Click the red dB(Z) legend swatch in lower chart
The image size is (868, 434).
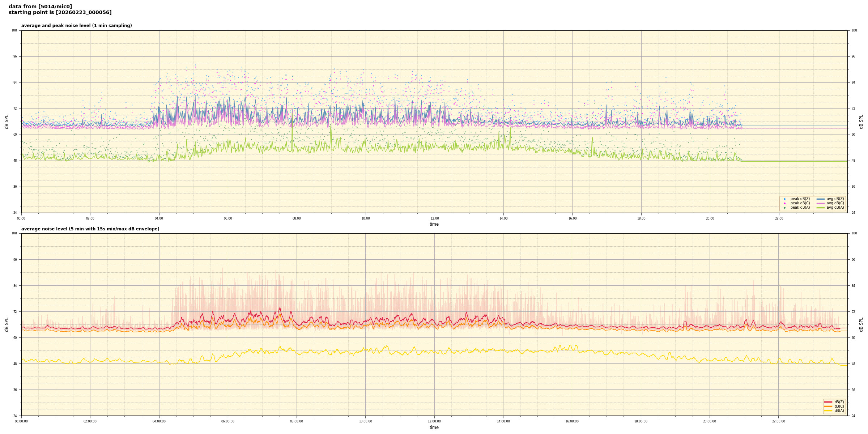pos(828,402)
